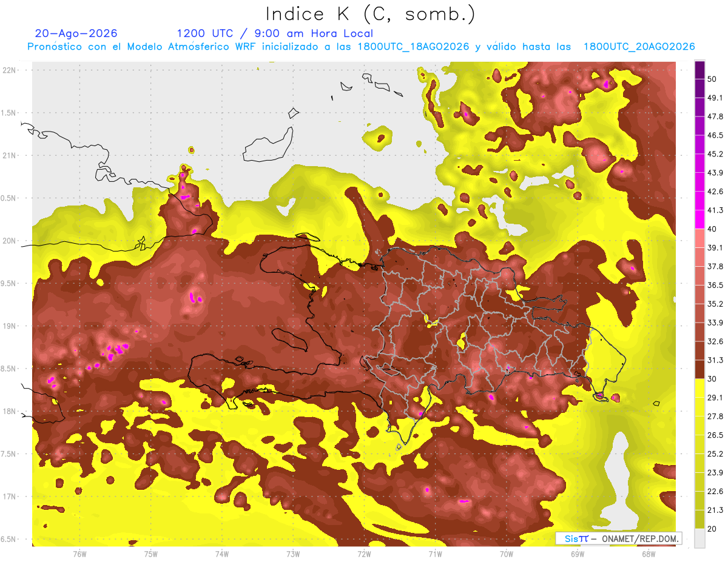
Task: Click the "41.3" value on the color scale
Action: coord(715,210)
